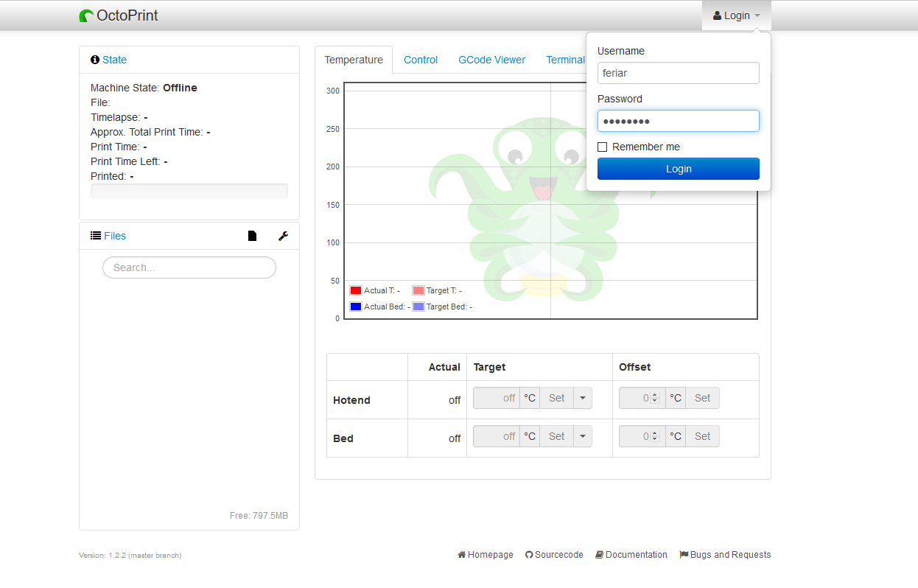Viewport: 918px width, 588px height.
Task: Click the Actual Bed blue legend swatch
Action: click(x=356, y=307)
